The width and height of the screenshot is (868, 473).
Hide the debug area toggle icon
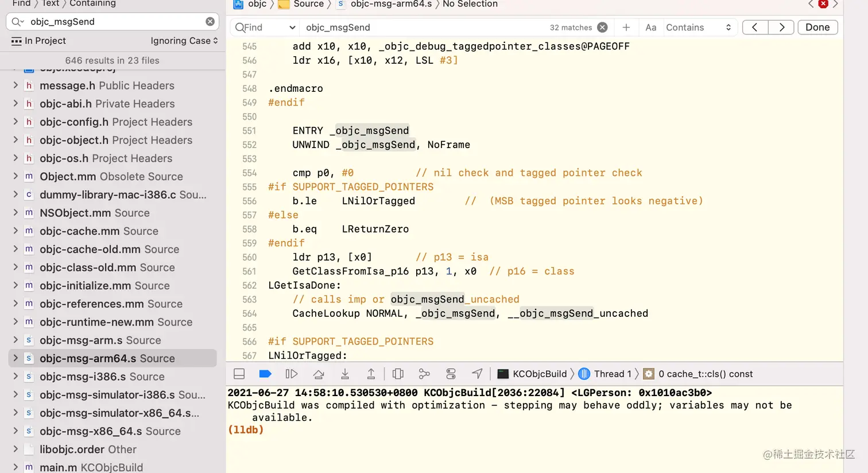[x=239, y=374]
